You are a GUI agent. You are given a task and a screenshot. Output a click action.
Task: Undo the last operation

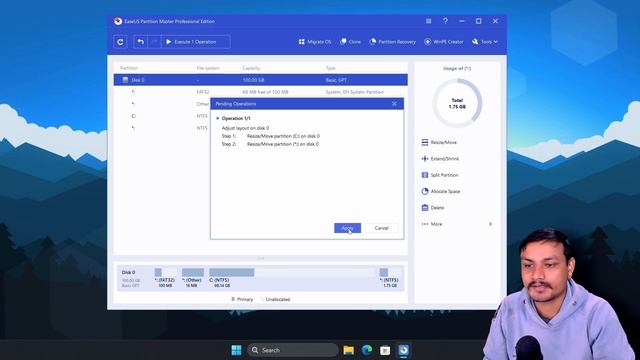(x=140, y=42)
